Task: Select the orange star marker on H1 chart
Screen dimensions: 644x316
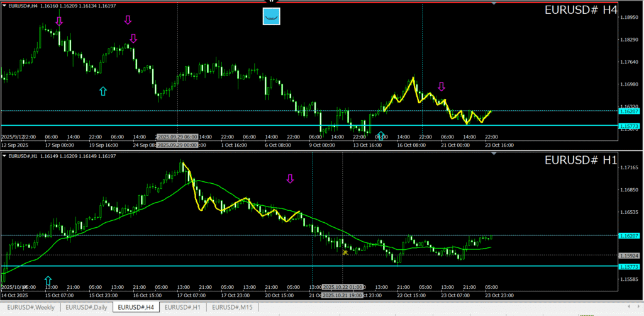Action: point(345,252)
